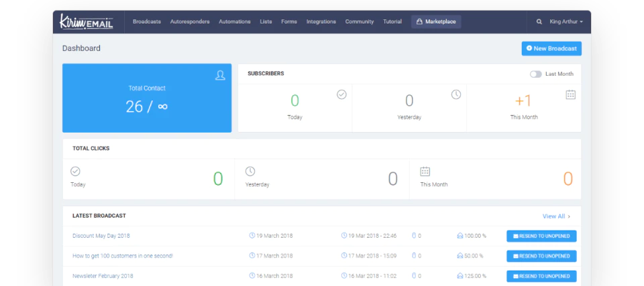The height and width of the screenshot is (286, 644).
Task: Click the Subscribers Yesterday clock icon
Action: [x=456, y=95]
